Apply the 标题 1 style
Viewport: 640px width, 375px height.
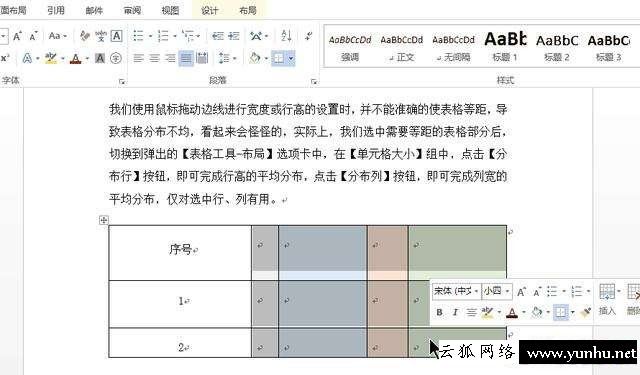[x=505, y=48]
